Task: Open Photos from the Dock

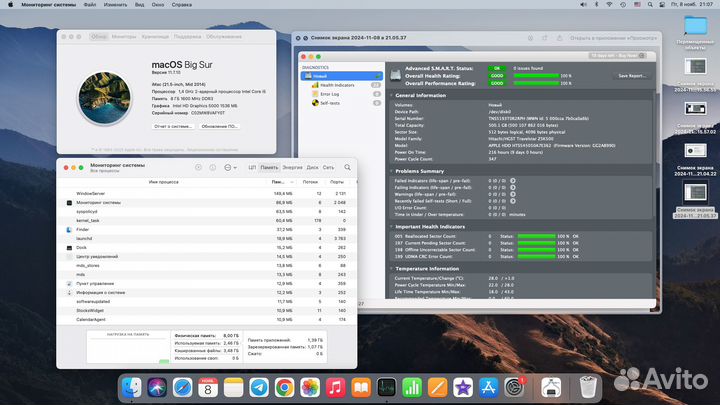Action: [x=310, y=388]
